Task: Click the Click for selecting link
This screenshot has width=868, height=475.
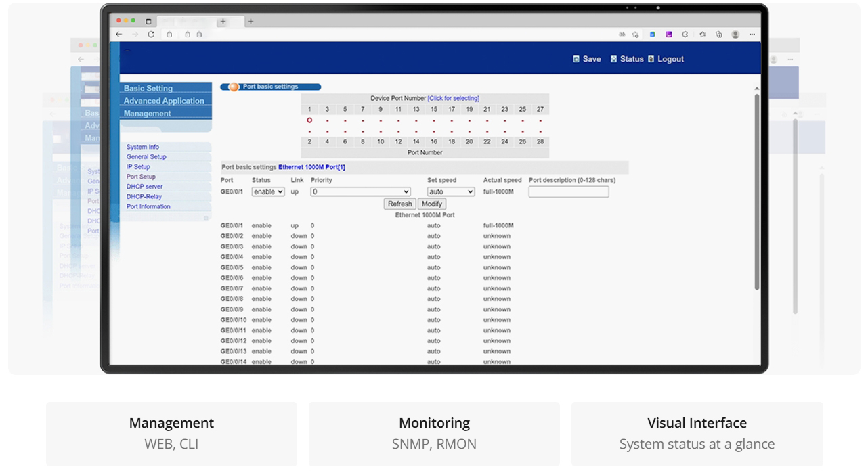Action: (454, 99)
